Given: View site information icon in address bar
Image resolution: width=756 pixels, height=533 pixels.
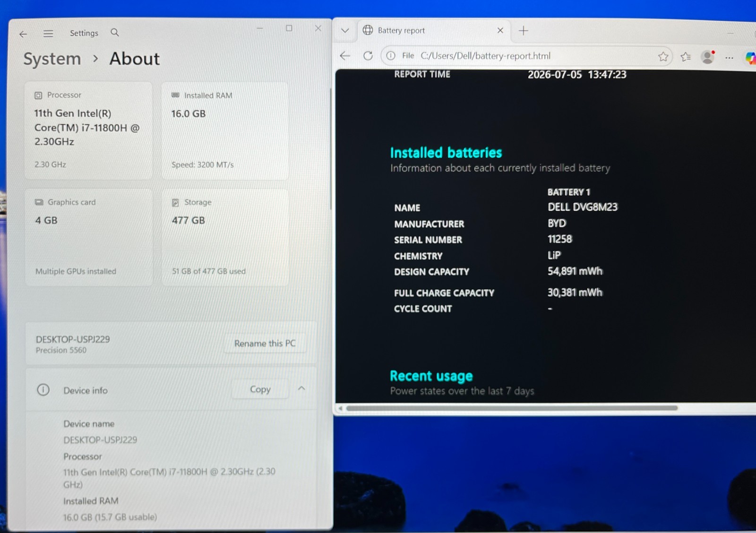Looking at the screenshot, I should pyautogui.click(x=391, y=56).
